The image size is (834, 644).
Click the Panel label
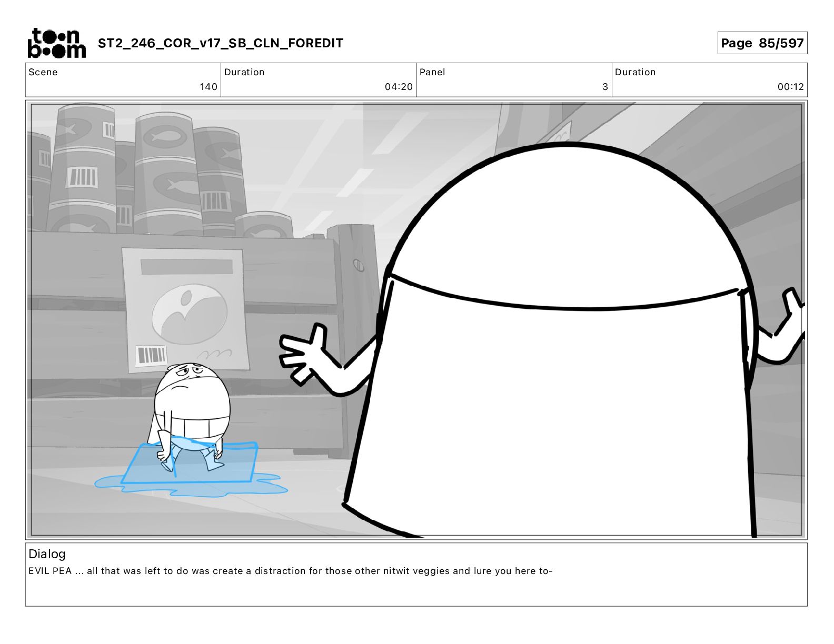point(432,72)
